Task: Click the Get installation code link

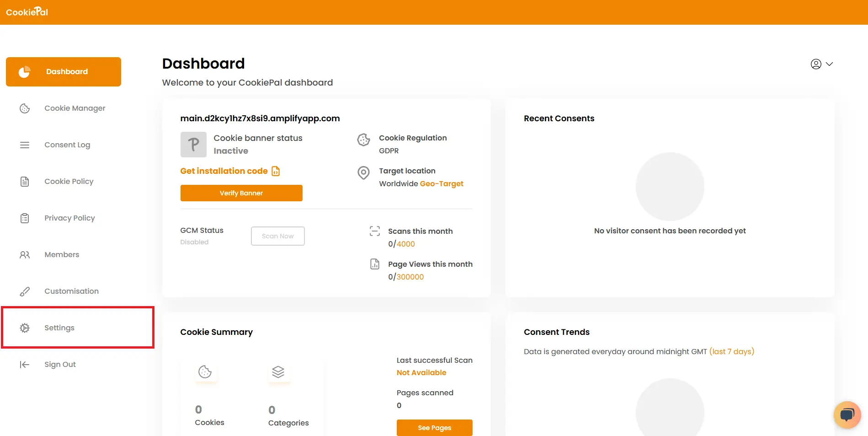Action: click(224, 171)
